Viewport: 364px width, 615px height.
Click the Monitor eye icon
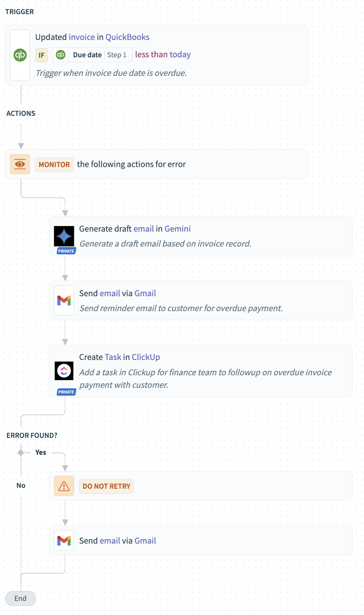click(x=20, y=164)
